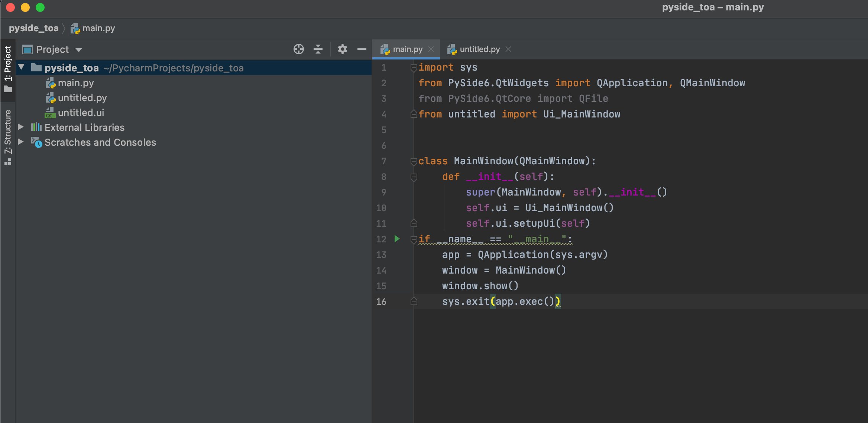
Task: Click the Locate/Select Opened File crosshair icon
Action: 298,49
